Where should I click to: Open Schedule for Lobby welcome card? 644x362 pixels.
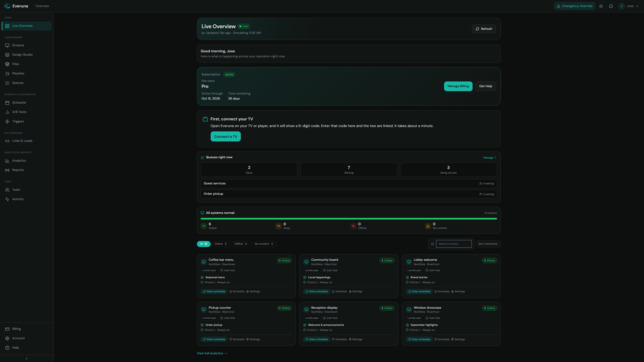click(442, 292)
